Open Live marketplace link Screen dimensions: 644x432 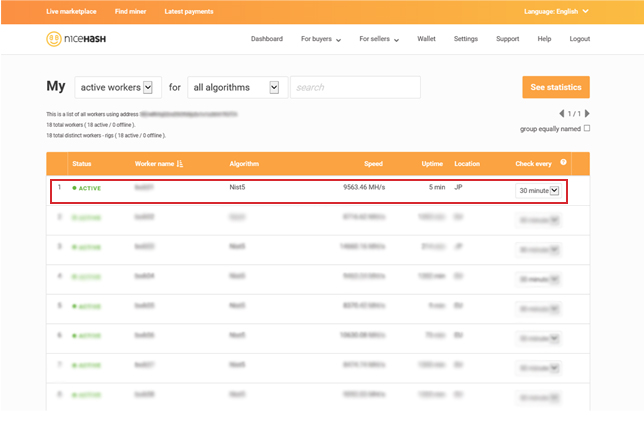(x=71, y=11)
